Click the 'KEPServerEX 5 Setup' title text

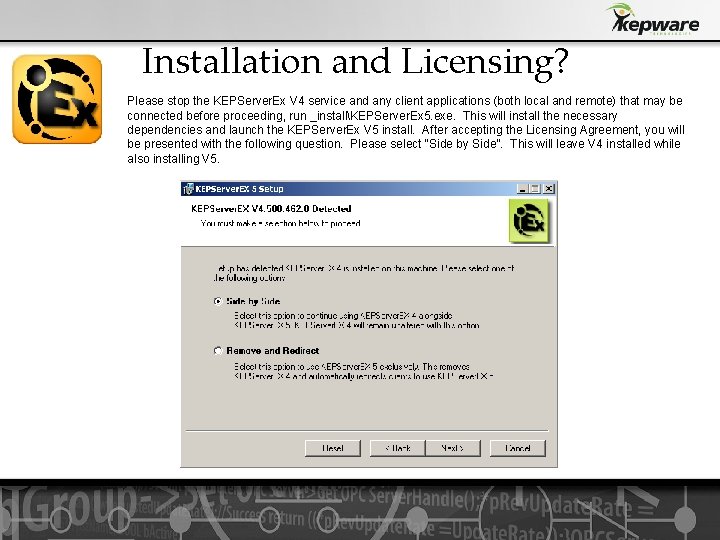[239, 189]
